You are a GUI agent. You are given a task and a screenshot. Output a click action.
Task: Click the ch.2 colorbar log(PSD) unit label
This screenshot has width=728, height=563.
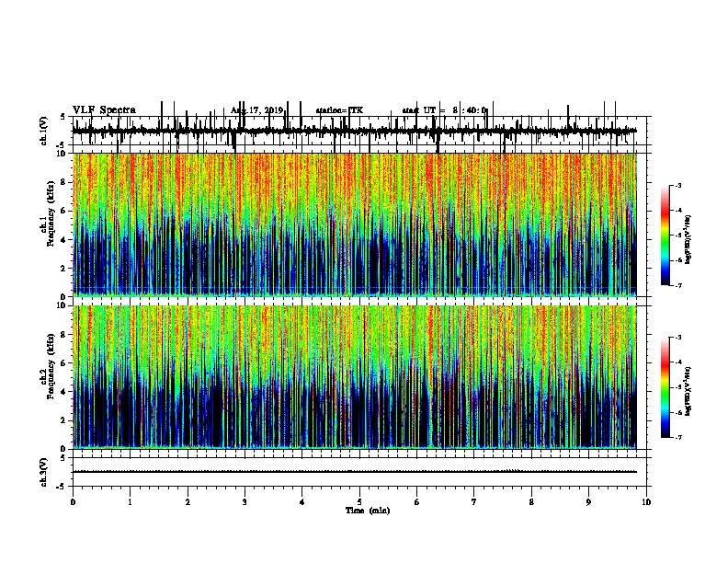688,391
